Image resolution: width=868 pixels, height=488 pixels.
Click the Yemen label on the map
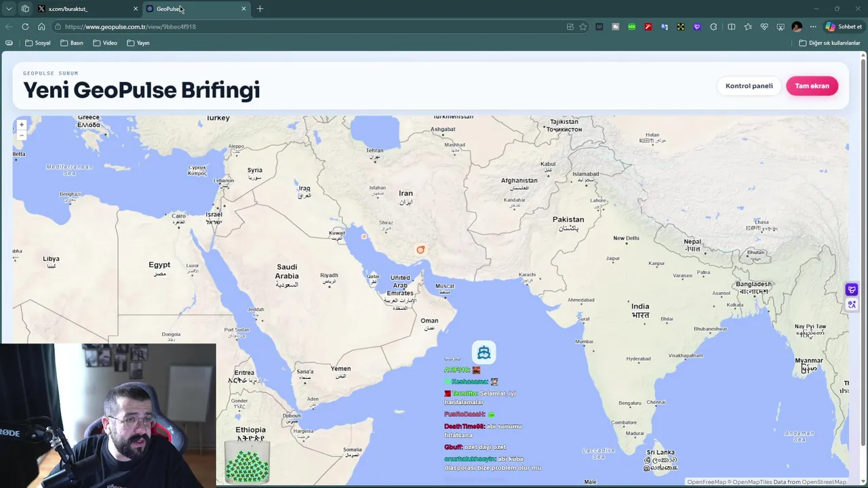point(340,372)
